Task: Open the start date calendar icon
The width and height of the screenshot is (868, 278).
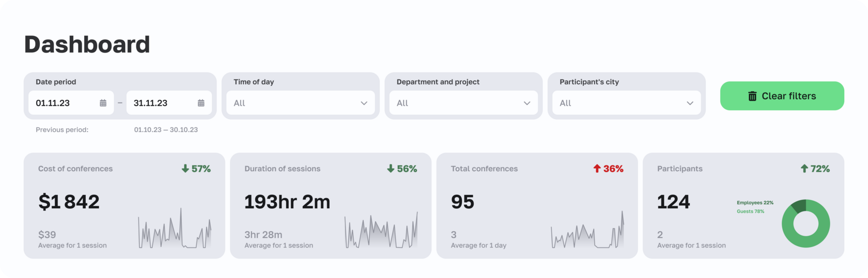Action: click(x=103, y=103)
